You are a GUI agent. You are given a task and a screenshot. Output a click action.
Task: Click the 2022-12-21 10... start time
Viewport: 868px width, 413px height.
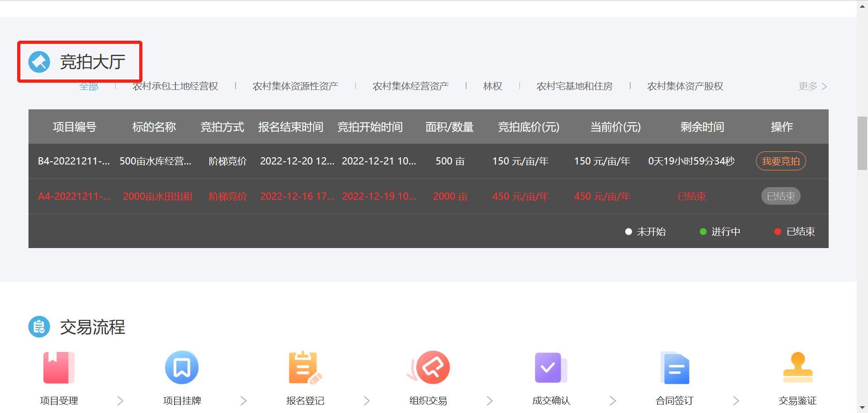click(x=379, y=161)
